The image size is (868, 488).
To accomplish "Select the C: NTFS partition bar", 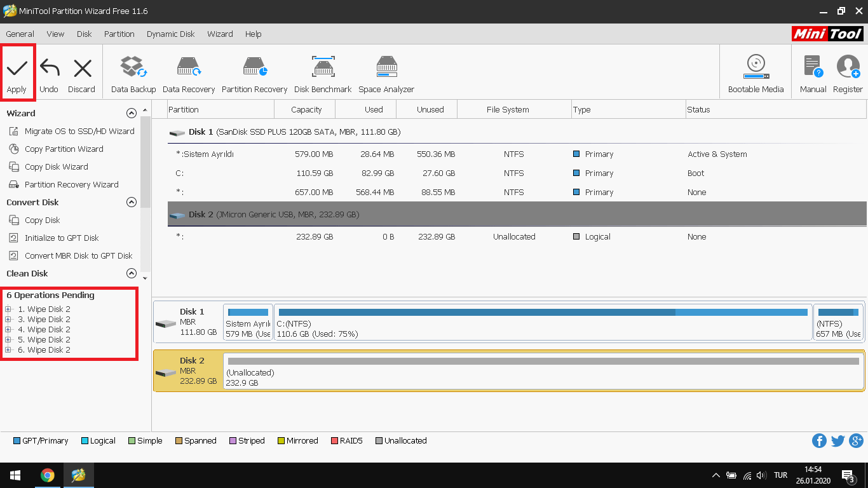I will [x=543, y=322].
